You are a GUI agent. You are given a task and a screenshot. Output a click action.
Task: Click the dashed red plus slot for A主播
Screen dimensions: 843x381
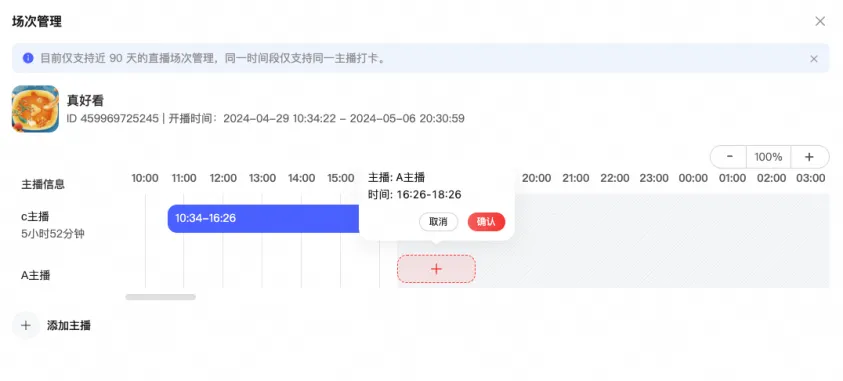click(x=436, y=269)
